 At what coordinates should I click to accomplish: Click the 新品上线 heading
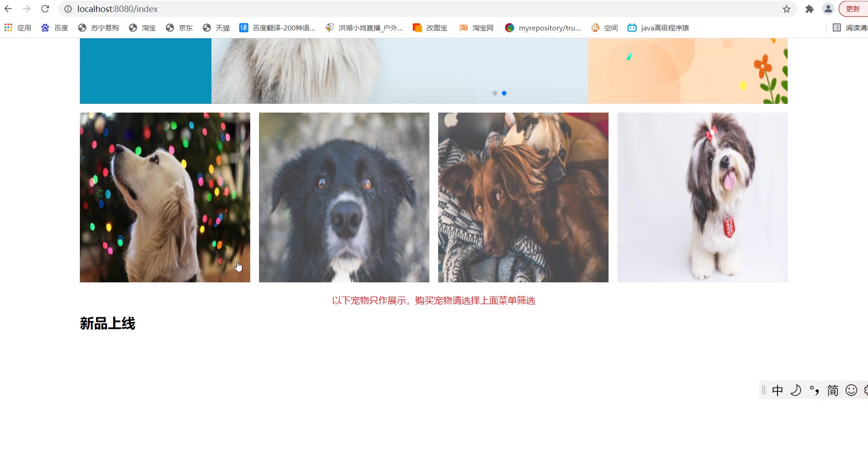click(x=108, y=323)
